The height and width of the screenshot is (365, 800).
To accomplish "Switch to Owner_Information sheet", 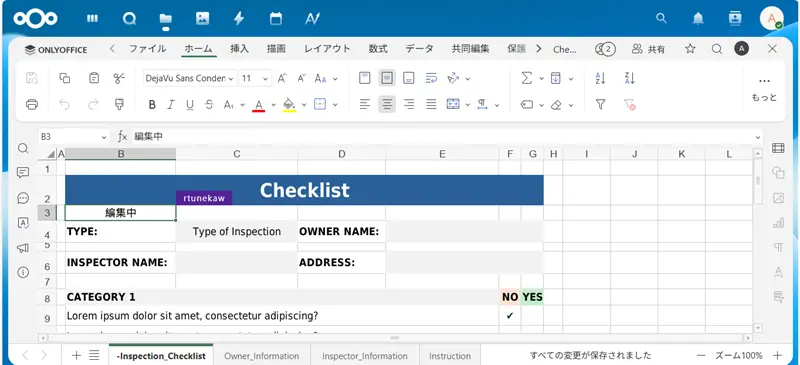I will tap(261, 356).
